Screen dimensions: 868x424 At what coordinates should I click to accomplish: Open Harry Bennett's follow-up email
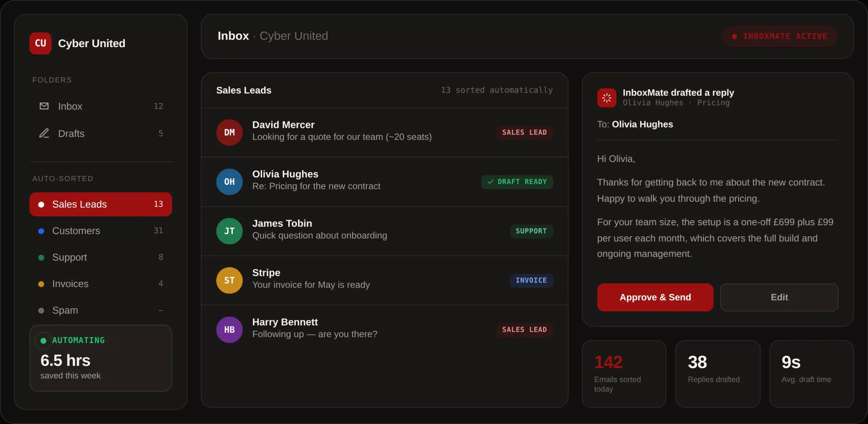(384, 330)
